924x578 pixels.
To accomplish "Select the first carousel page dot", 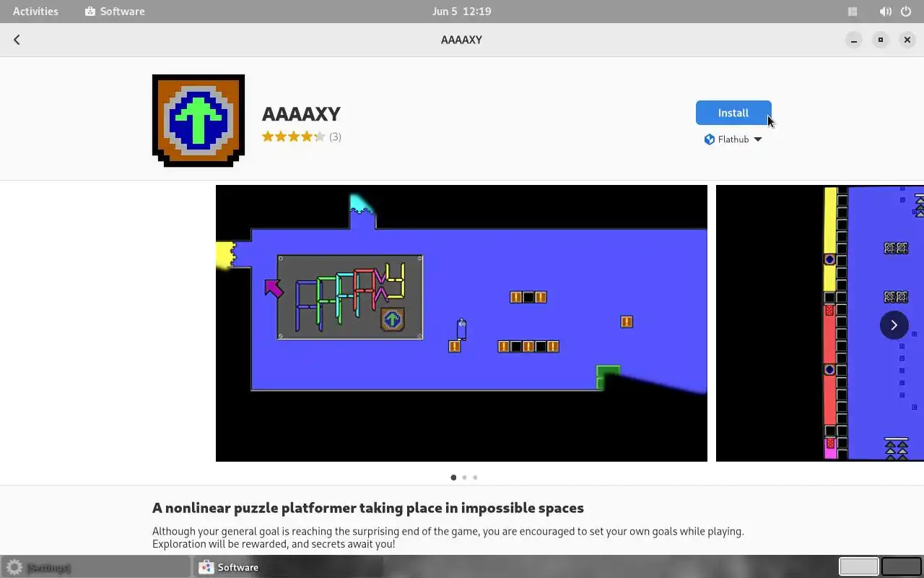I will point(453,478).
